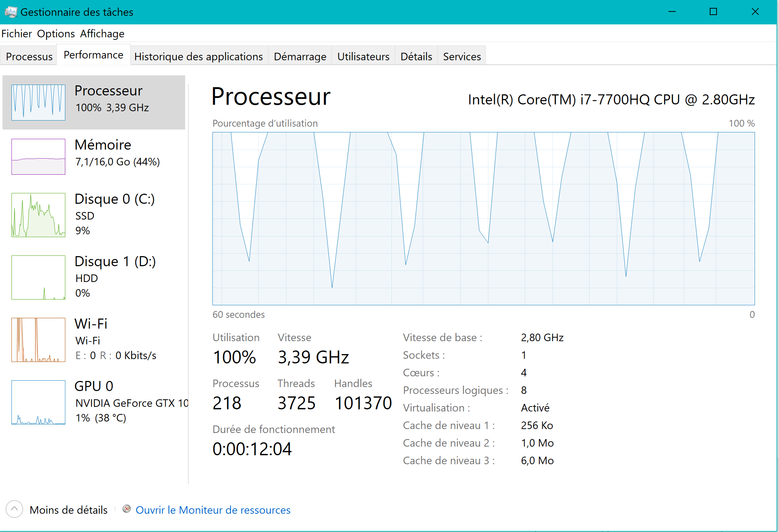Collapse view with Moins de détails arrow
Image resolution: width=779 pixels, height=532 pixels.
click(x=14, y=509)
